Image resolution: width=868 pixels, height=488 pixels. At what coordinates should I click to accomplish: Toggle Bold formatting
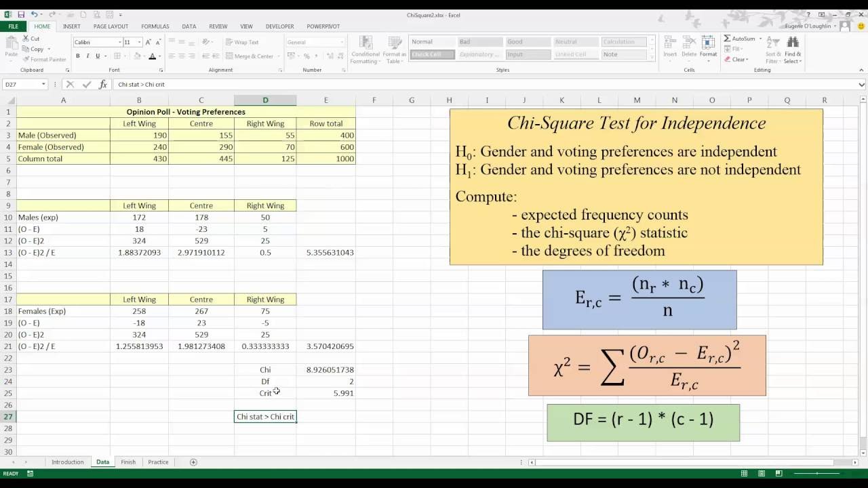pyautogui.click(x=78, y=56)
